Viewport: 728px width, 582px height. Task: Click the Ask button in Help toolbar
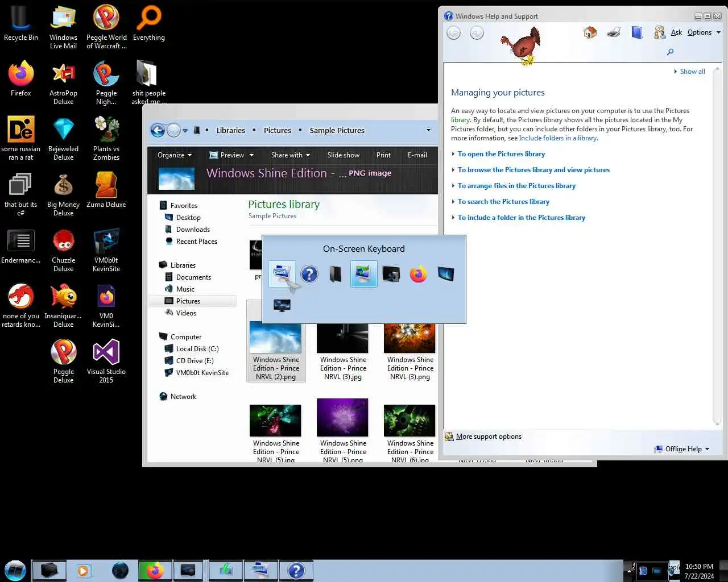(676, 32)
